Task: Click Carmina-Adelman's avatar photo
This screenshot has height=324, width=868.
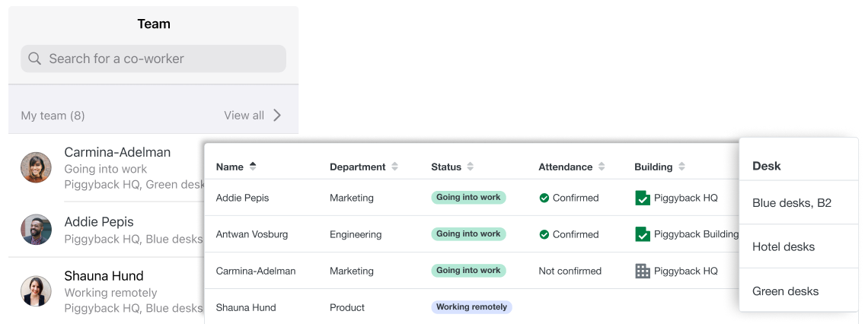Action: point(36,168)
